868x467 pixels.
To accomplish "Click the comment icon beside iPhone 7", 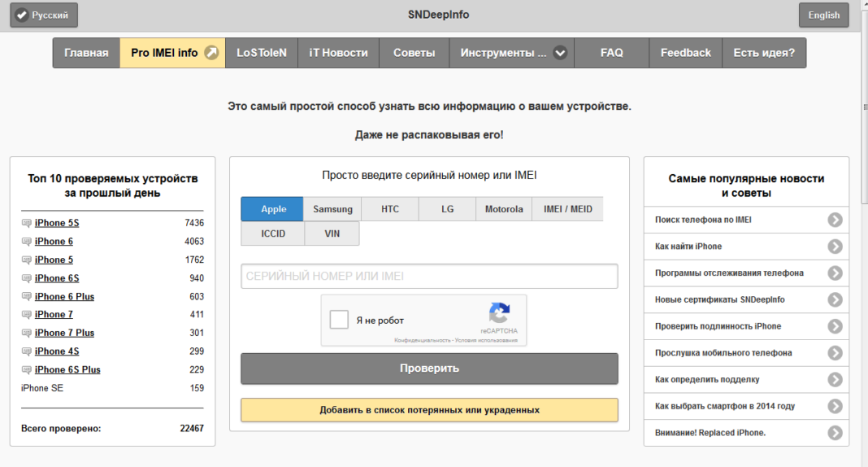I will point(26,315).
